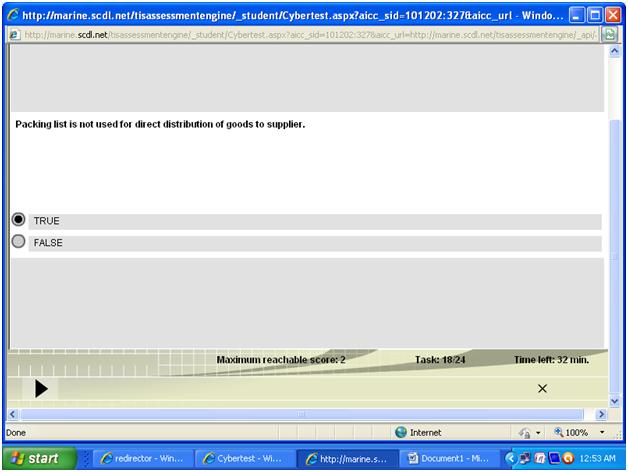Minimize the browser window

(577, 16)
